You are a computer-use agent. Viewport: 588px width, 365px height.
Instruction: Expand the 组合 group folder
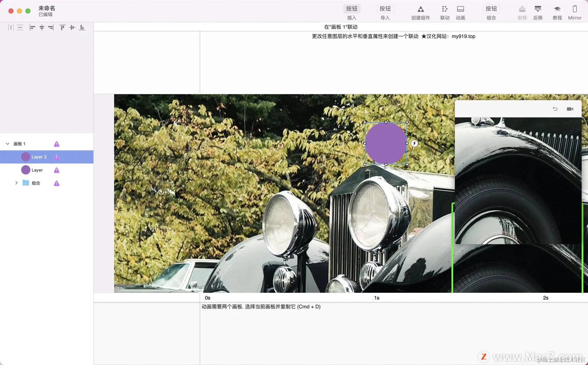(x=16, y=183)
